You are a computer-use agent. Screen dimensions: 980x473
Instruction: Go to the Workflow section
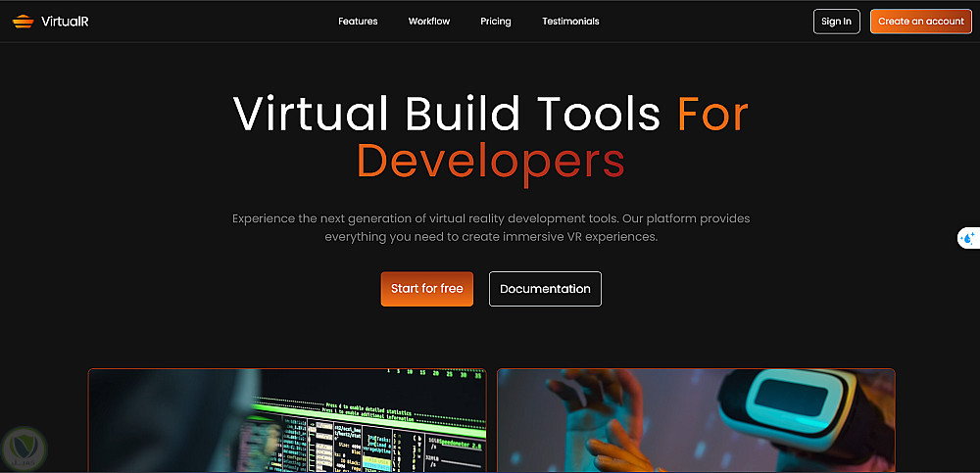(x=429, y=22)
